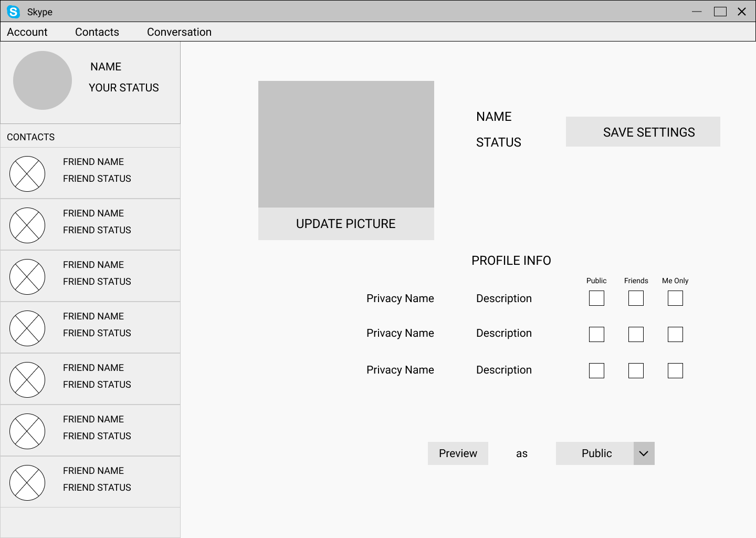Toggle Me Only for the third privacy item
This screenshot has width=756, height=538.
[675, 370]
